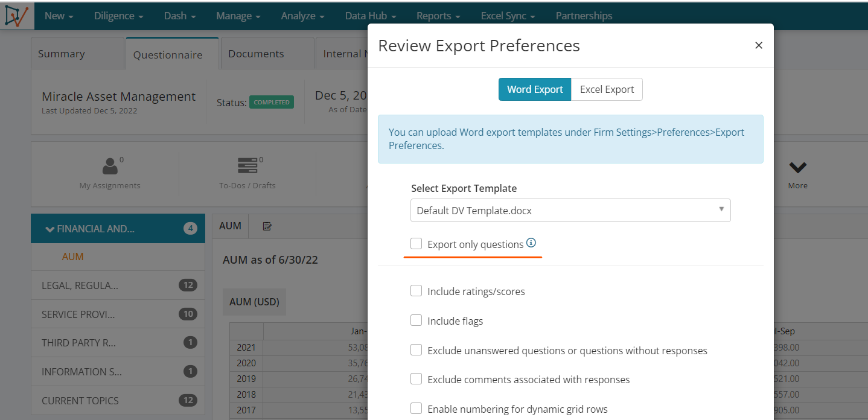Enable Include flags checkbox
This screenshot has height=420, width=868.
[x=416, y=320]
